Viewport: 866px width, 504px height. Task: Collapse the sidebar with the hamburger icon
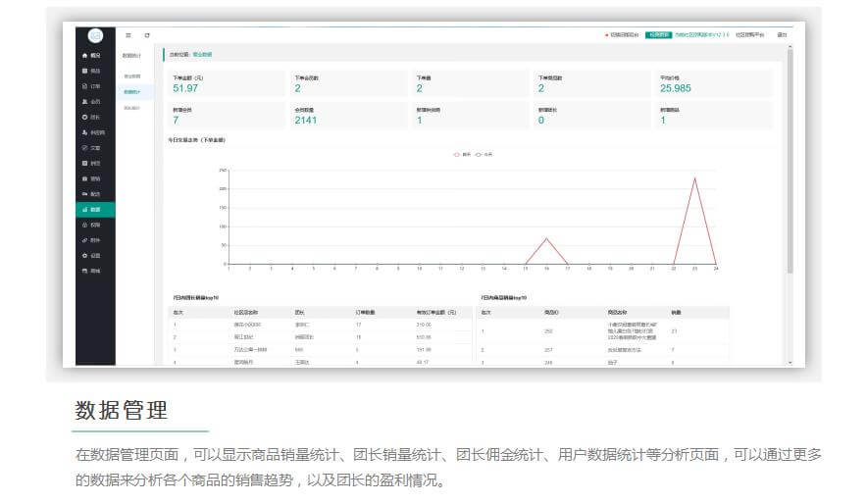(x=127, y=35)
